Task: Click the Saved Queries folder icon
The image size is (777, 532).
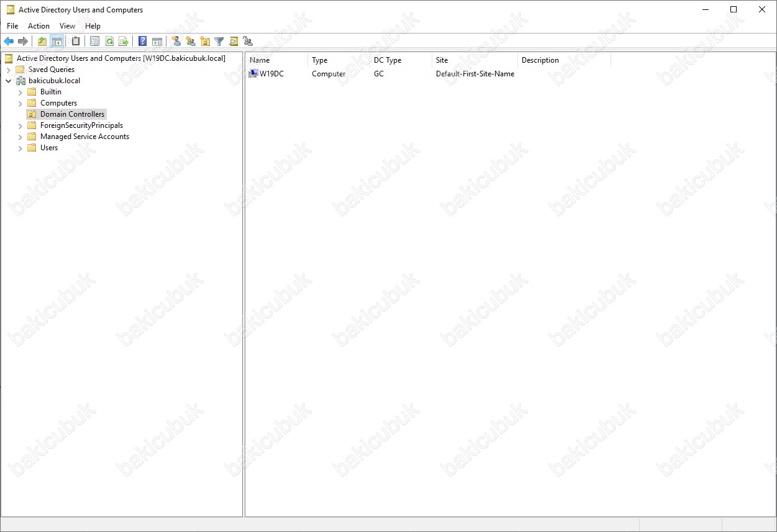Action: (20, 70)
